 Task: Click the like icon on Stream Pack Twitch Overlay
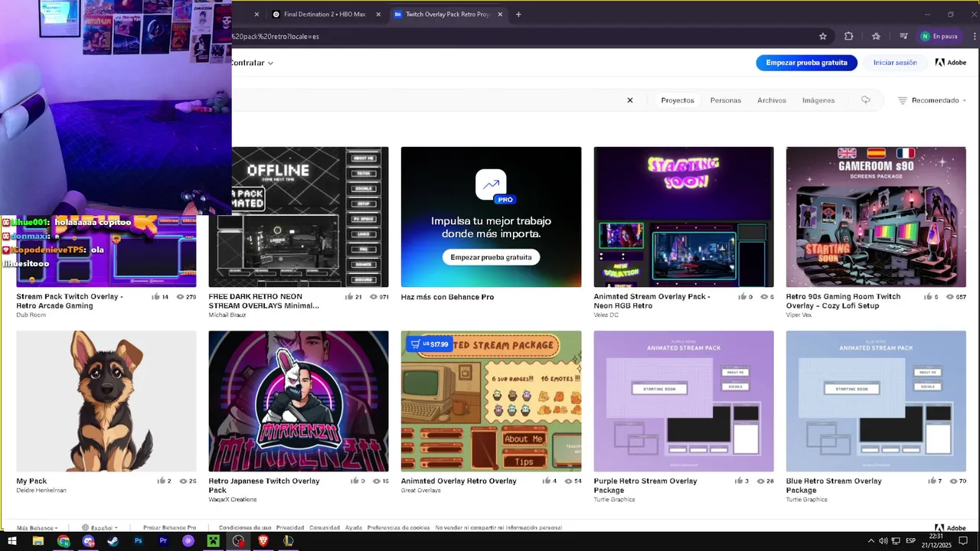point(156,297)
